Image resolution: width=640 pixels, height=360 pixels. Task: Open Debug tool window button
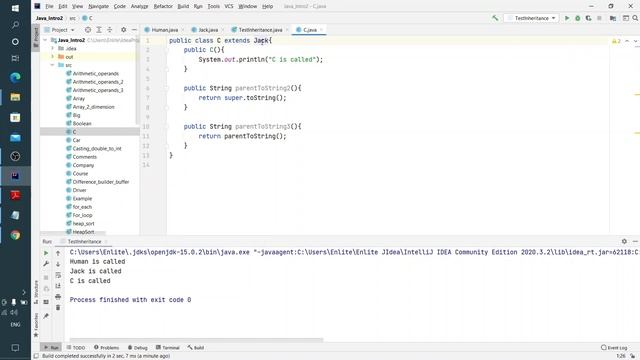(x=138, y=347)
